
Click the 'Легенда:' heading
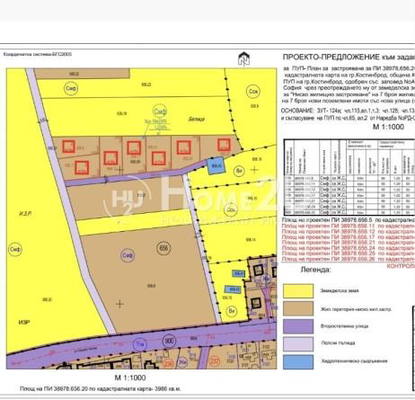tap(315, 269)
